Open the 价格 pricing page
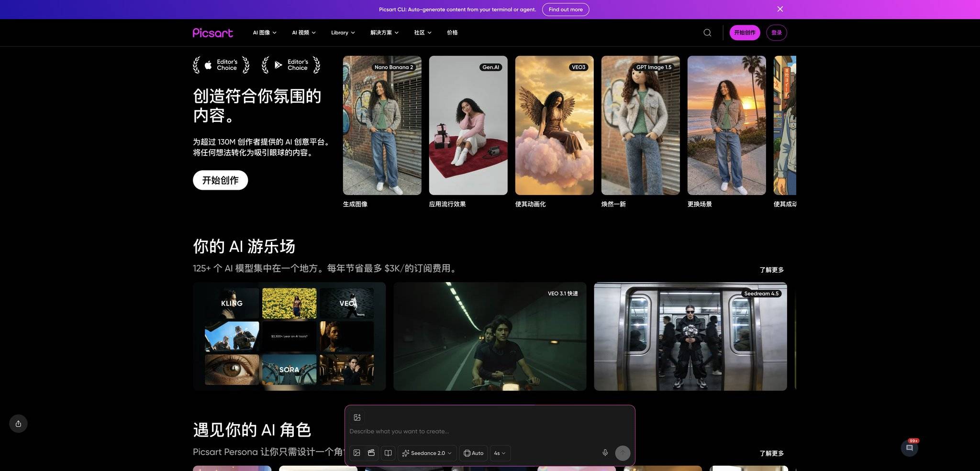980x471 pixels. click(452, 33)
